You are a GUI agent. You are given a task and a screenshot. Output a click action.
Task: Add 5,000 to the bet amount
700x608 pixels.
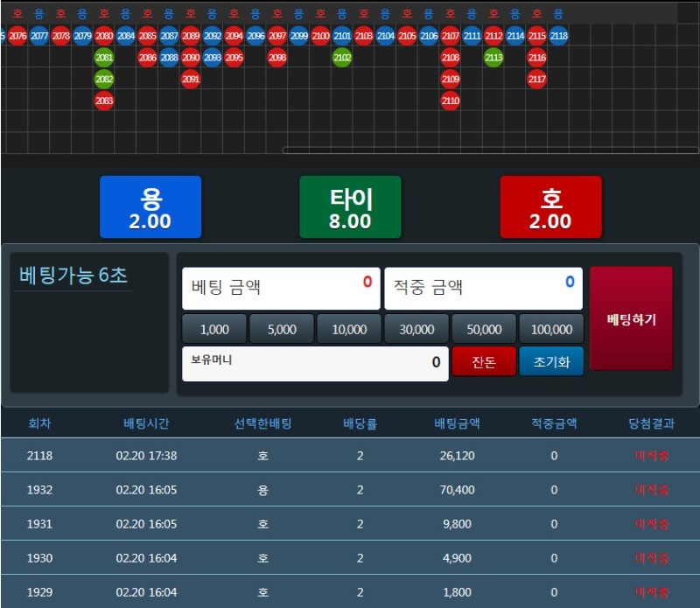(282, 330)
